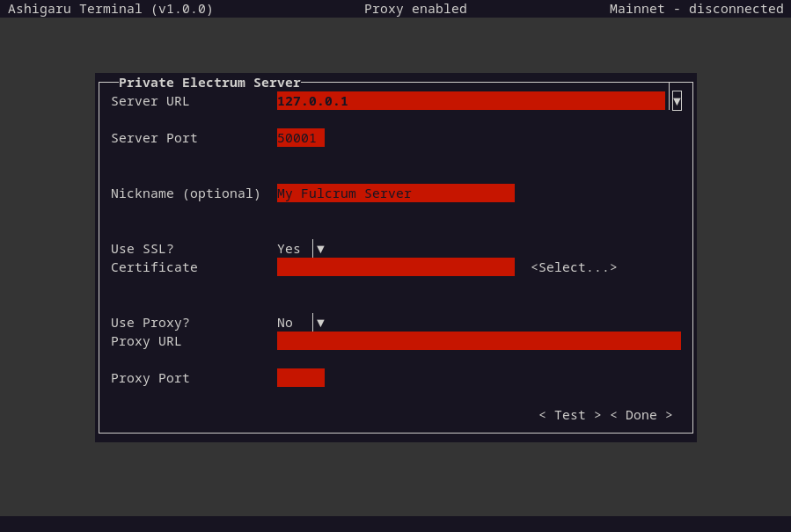Image resolution: width=791 pixels, height=532 pixels.
Task: Run the < Test > connection button
Action: point(570,415)
